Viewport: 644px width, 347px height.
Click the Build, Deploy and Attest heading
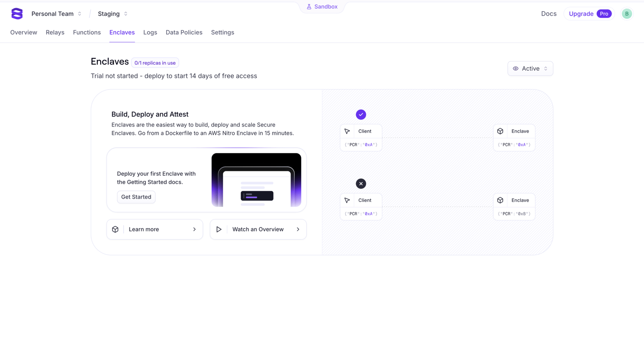coord(150,114)
